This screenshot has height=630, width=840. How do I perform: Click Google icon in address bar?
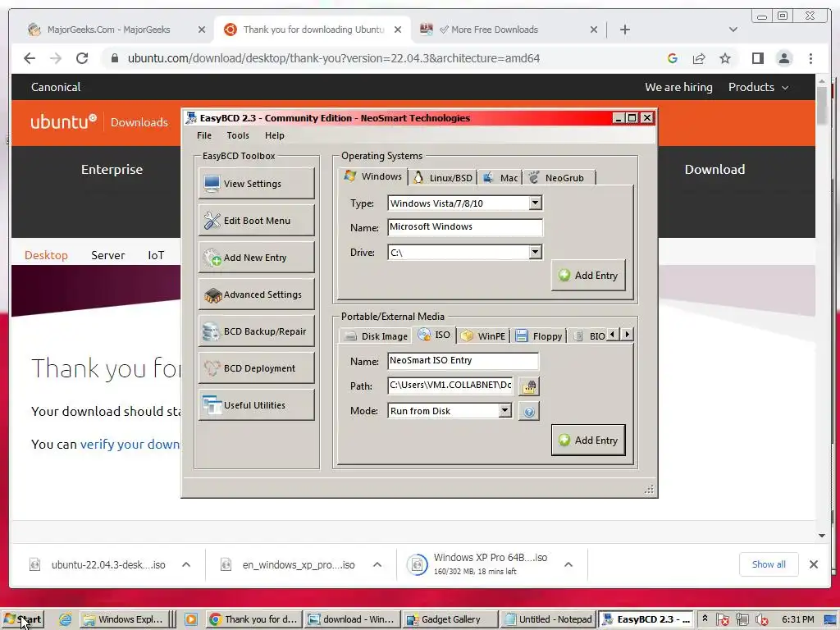673,58
